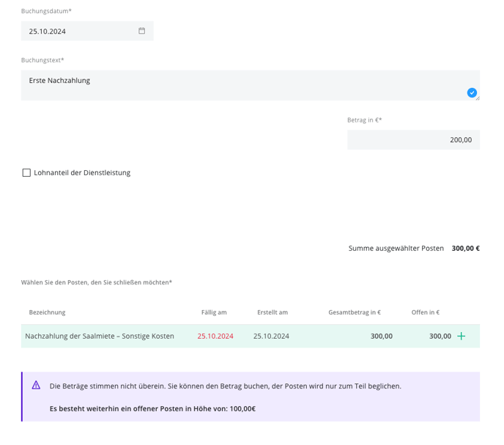The height and width of the screenshot is (445, 504).
Task: Click the red due date 25.10.2024
Action: point(215,336)
